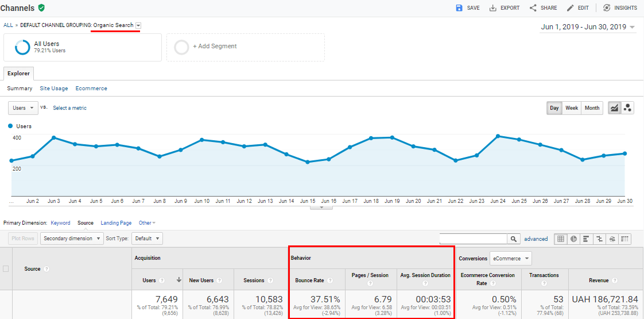Click the Jun 24 data point on chart

tap(498, 136)
